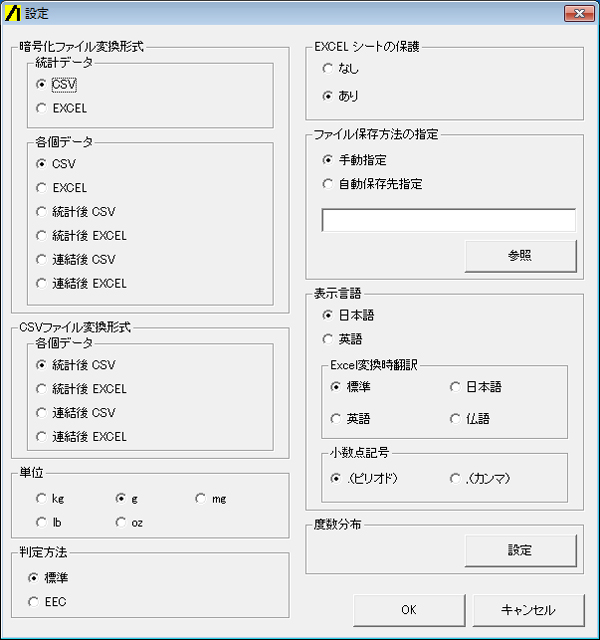Click the yellow app icon in title bar
This screenshot has width=600, height=640.
(12, 13)
